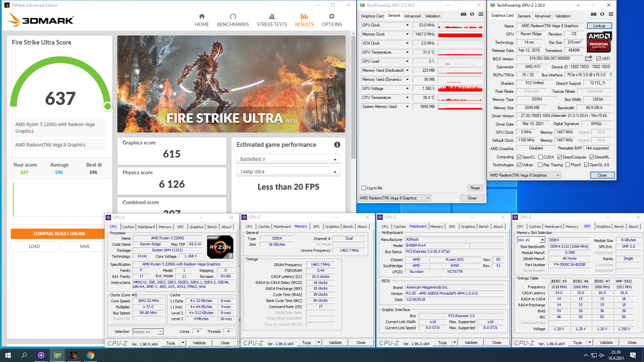
Task: Enable Log to file in GPU-Z Sensors
Action: (364, 188)
